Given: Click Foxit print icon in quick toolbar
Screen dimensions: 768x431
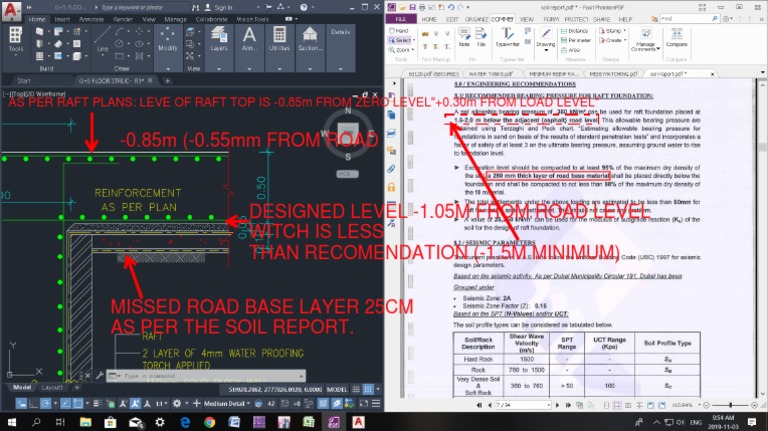Looking at the screenshot, I should pyautogui.click(x=422, y=7).
